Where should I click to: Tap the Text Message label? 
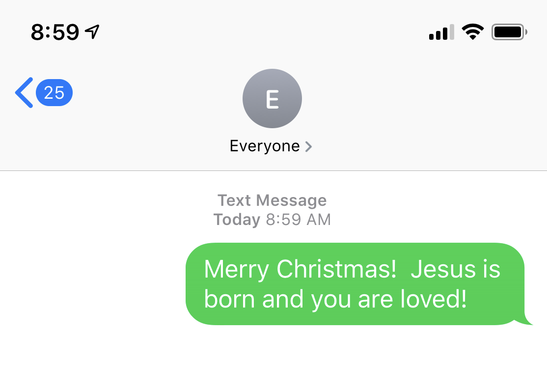[272, 200]
